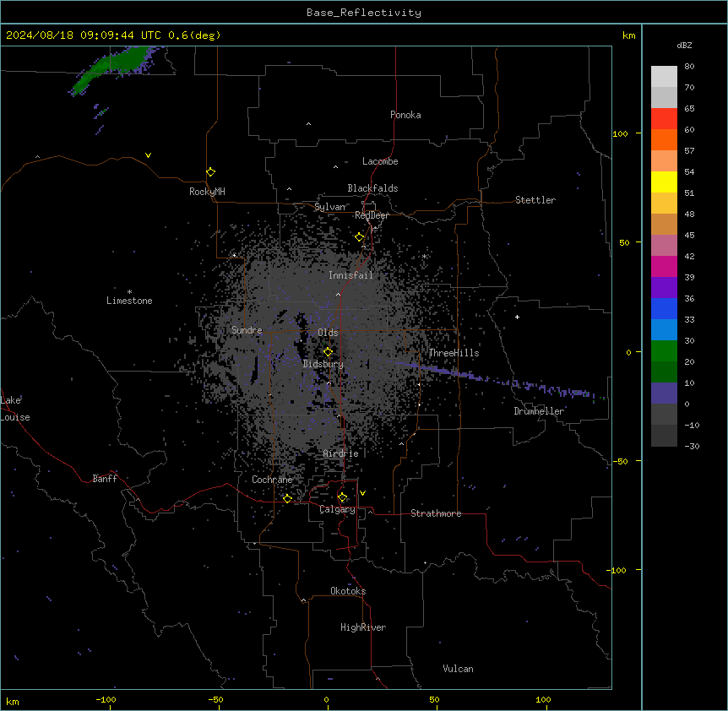The height and width of the screenshot is (711, 728).
Task: Click the asterisk marker above Limestone
Action: point(129,292)
